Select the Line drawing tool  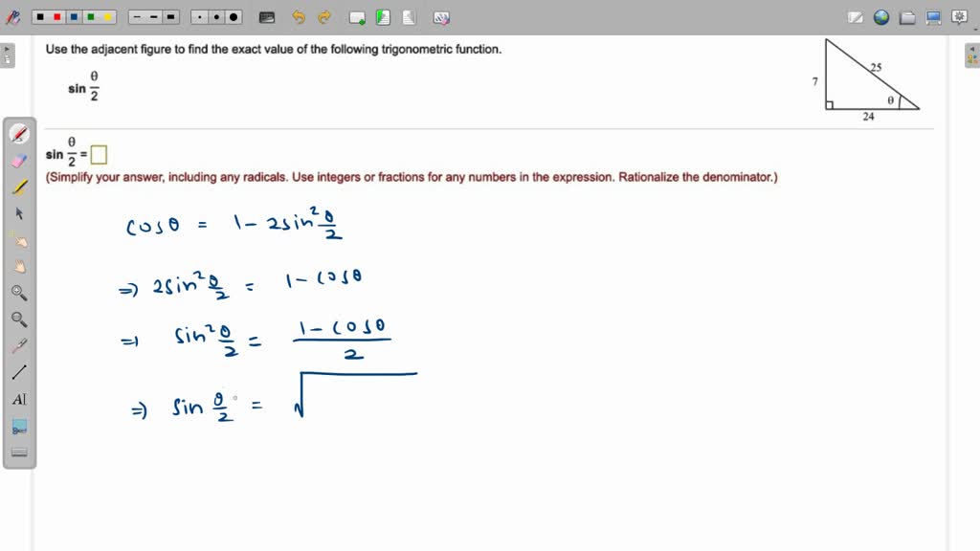pyautogui.click(x=17, y=373)
